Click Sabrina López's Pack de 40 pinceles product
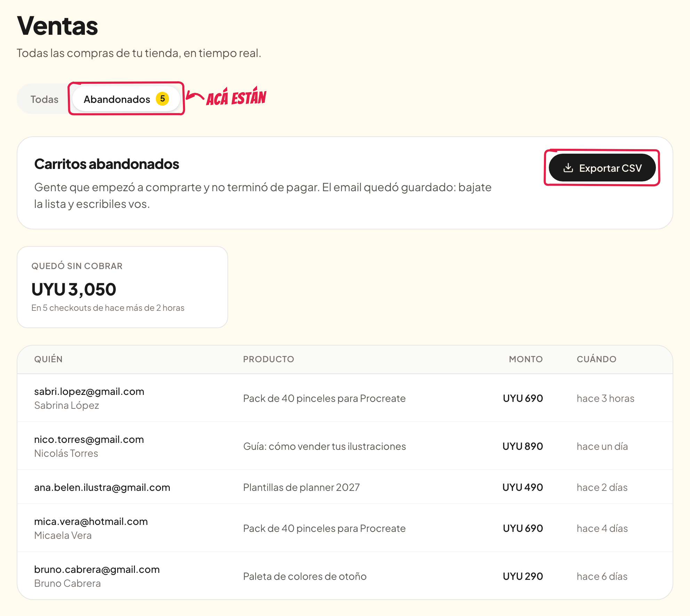 click(324, 398)
